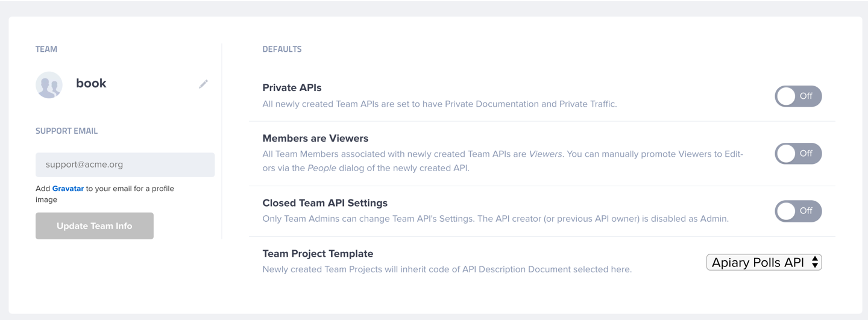
Task: Click the Members are Viewers heading
Action: tap(315, 138)
